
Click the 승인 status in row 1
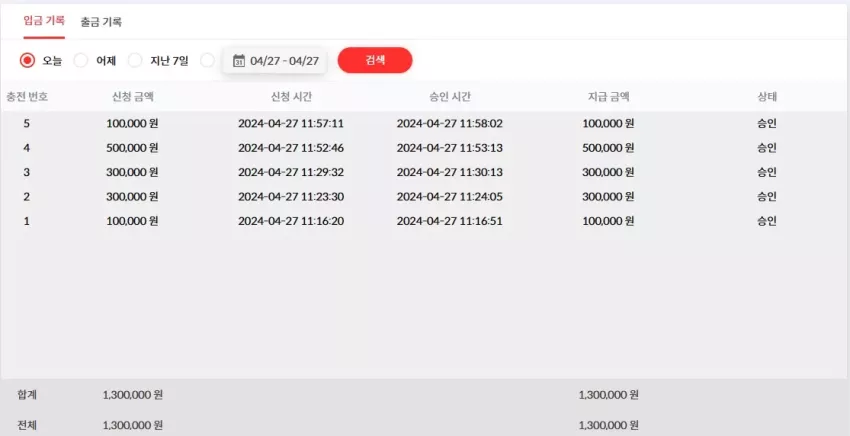pos(767,221)
